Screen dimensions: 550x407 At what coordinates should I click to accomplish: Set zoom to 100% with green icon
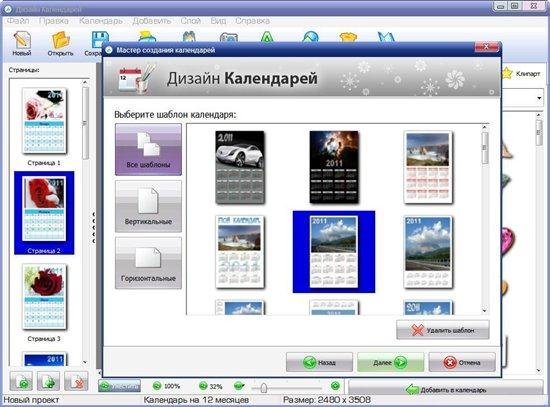[x=157, y=386]
